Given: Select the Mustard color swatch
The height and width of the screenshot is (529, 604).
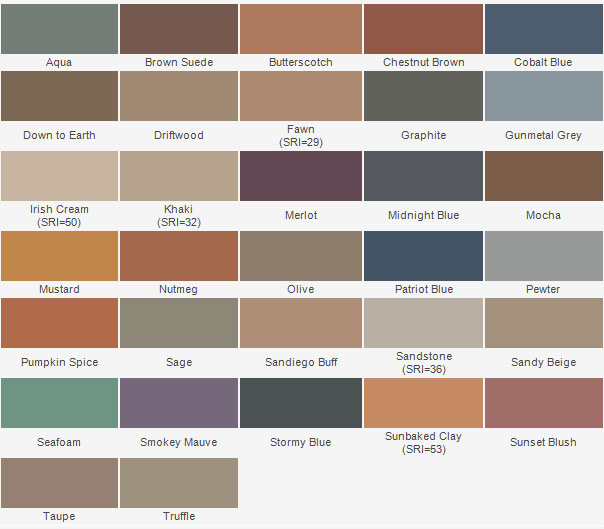Looking at the screenshot, I should 59,256.
